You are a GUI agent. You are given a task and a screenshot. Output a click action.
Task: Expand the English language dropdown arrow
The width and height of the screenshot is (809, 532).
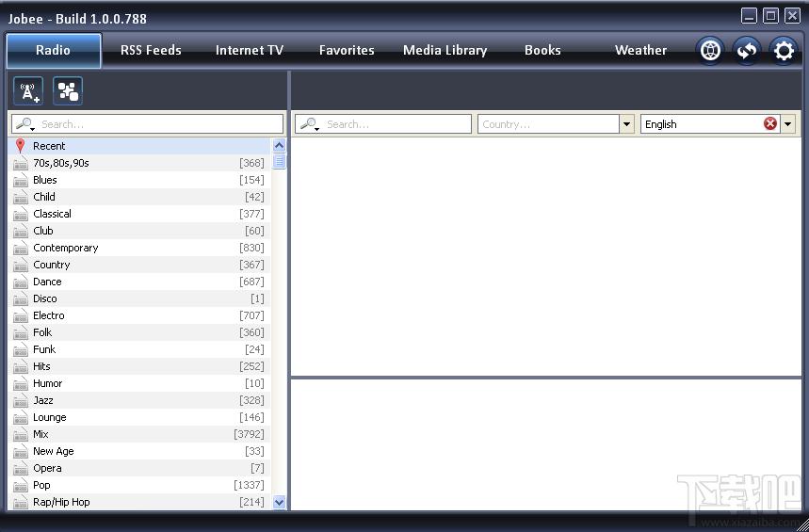pyautogui.click(x=788, y=124)
